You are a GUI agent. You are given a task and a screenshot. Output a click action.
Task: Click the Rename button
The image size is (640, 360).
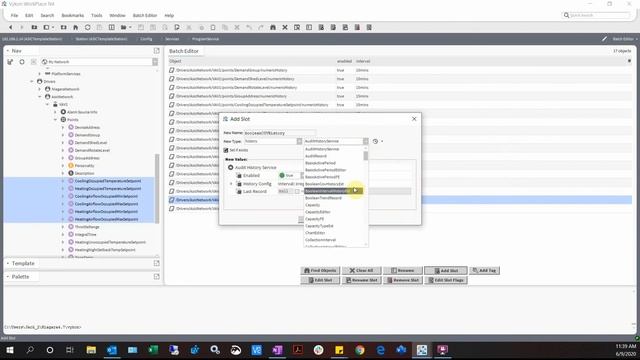(402, 270)
